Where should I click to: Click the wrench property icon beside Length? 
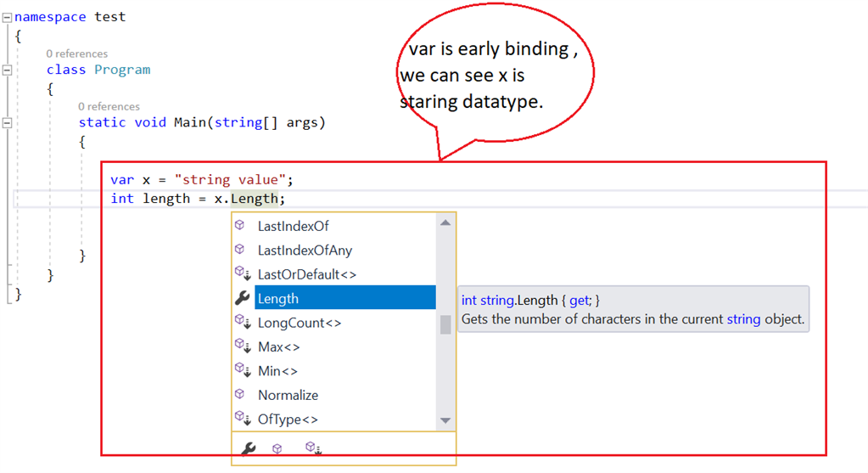tap(242, 299)
